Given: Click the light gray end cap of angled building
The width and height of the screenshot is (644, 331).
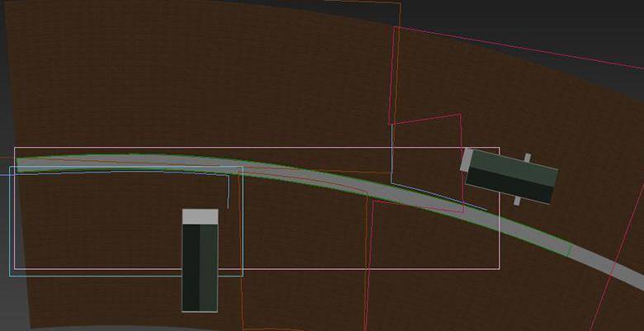Looking at the screenshot, I should click(x=466, y=158).
